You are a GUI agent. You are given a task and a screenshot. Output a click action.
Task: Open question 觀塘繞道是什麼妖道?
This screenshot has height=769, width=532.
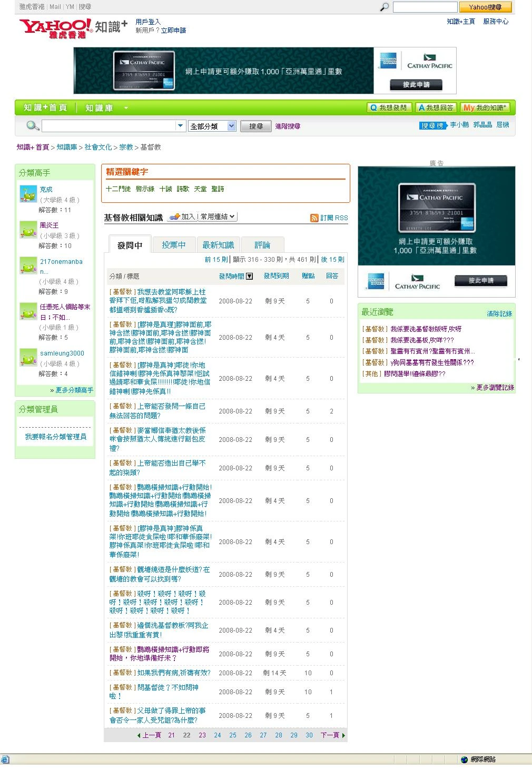[x=160, y=574]
